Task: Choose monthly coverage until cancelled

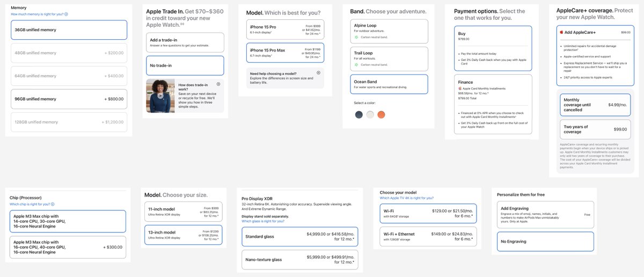Action: pos(595,106)
